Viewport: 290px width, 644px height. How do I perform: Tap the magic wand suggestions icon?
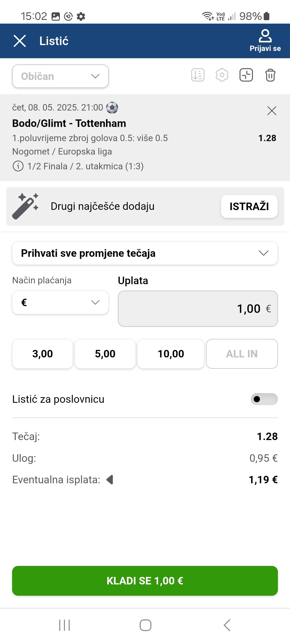click(25, 206)
